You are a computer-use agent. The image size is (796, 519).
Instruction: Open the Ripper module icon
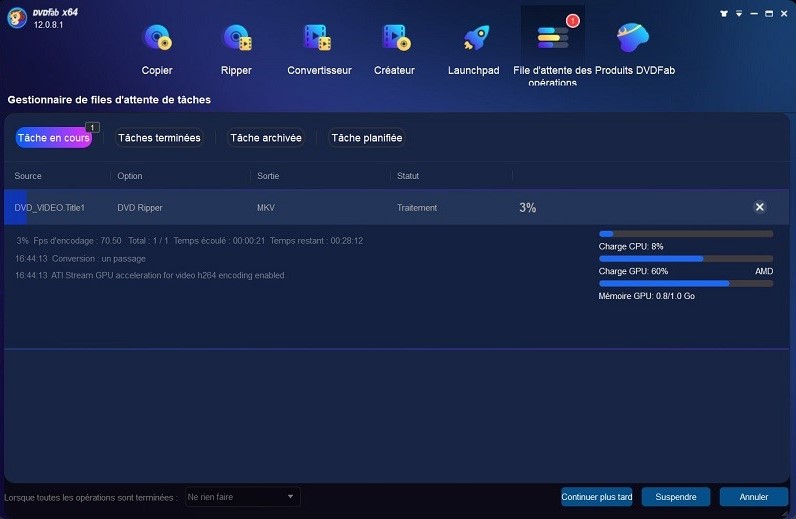click(237, 39)
